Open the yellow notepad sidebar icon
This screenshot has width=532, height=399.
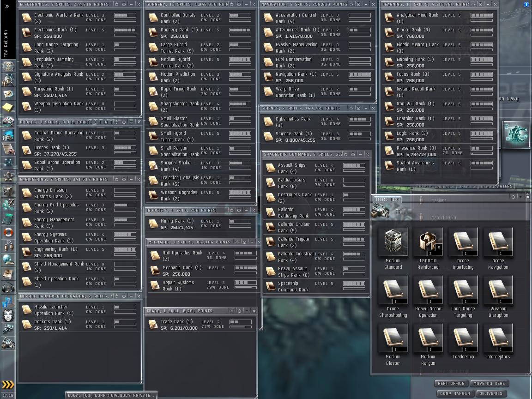click(8, 108)
